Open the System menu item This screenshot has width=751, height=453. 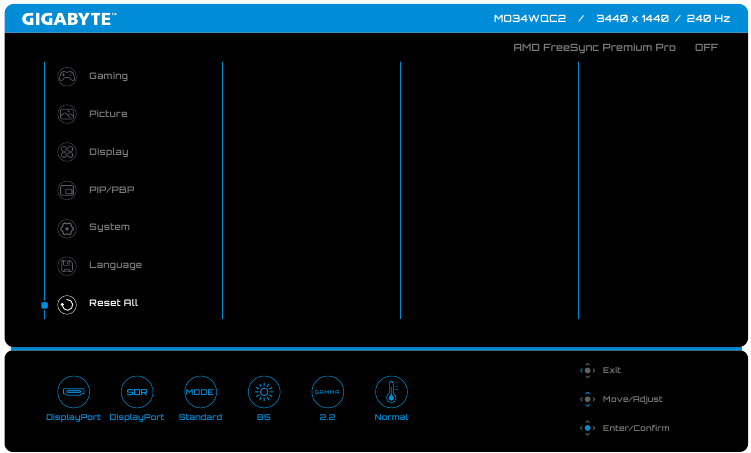pyautogui.click(x=109, y=227)
